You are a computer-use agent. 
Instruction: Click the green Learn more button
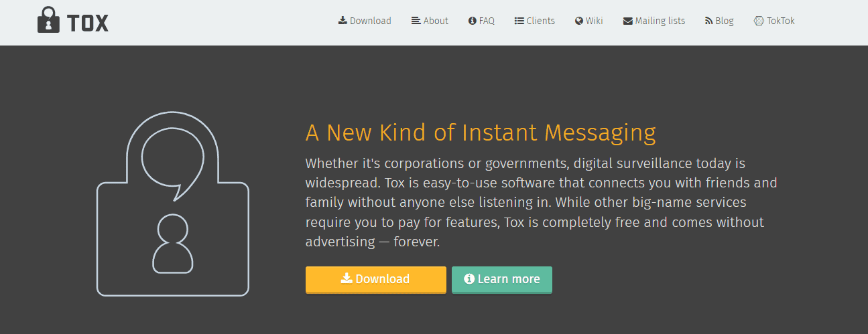point(502,280)
